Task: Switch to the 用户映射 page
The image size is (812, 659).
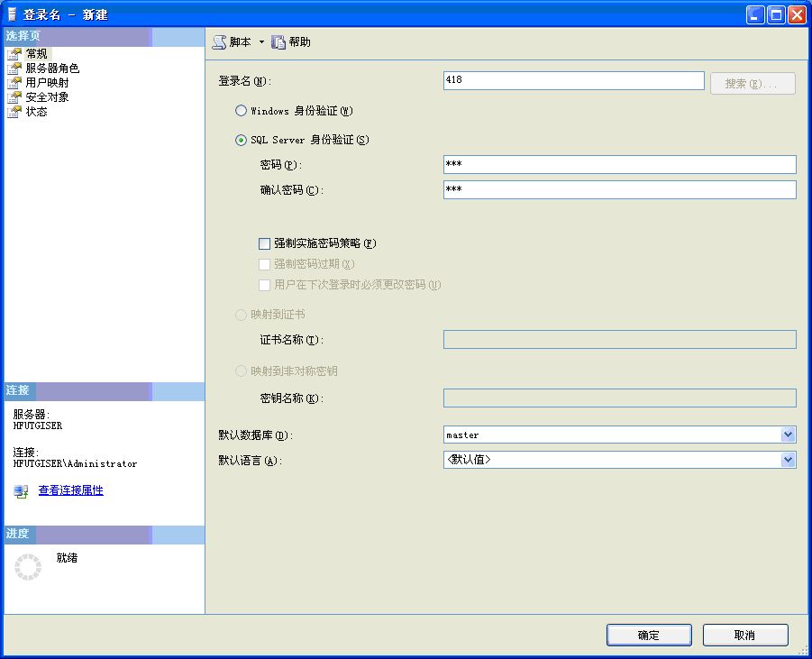Action: click(x=47, y=83)
